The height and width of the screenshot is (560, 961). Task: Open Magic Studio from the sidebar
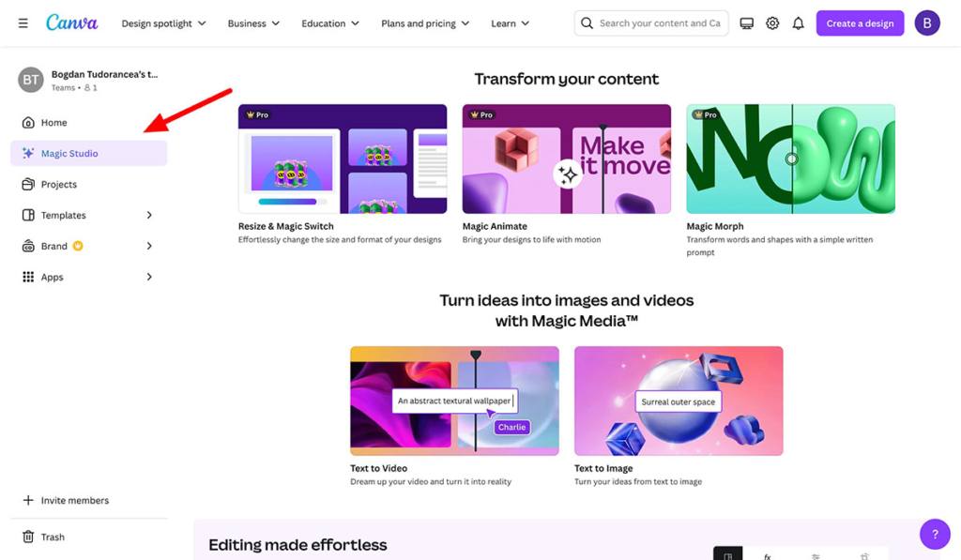coord(68,152)
